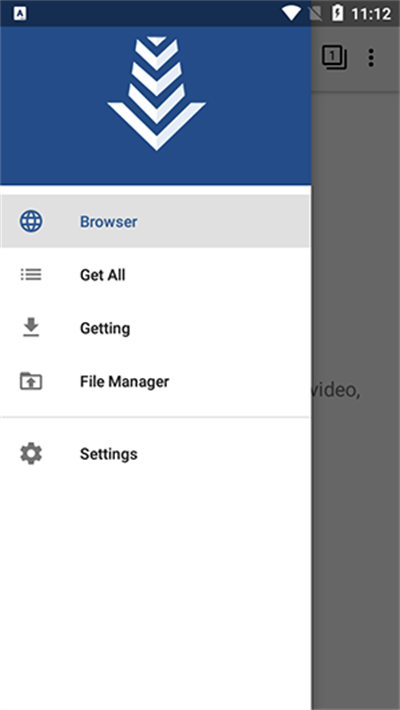Click the gear icon beside Settings
This screenshot has height=710, width=400.
[x=31, y=453]
